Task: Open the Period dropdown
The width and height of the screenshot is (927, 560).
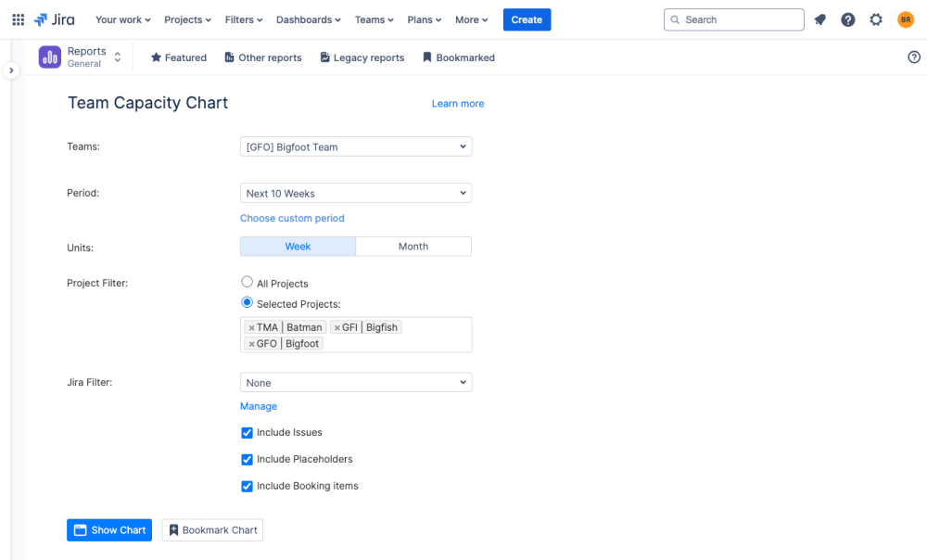Action: (x=356, y=194)
